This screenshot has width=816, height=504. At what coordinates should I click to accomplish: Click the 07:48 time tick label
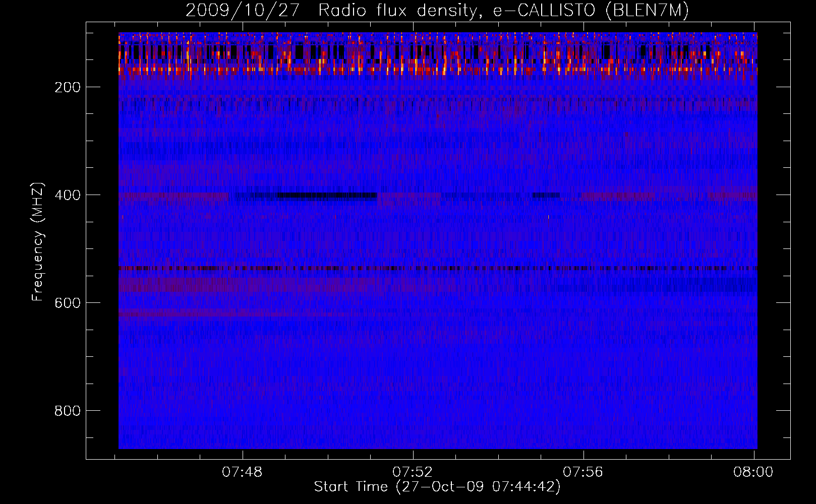pyautogui.click(x=243, y=472)
